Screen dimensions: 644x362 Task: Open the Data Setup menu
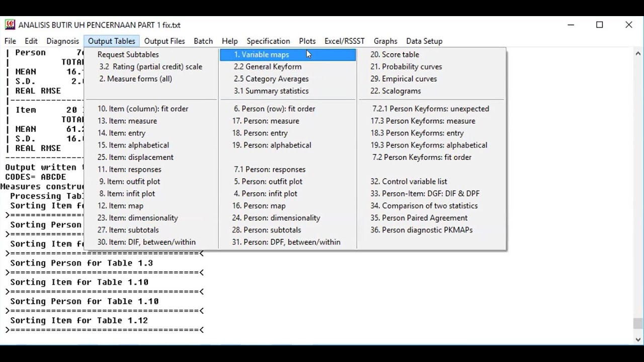click(424, 41)
